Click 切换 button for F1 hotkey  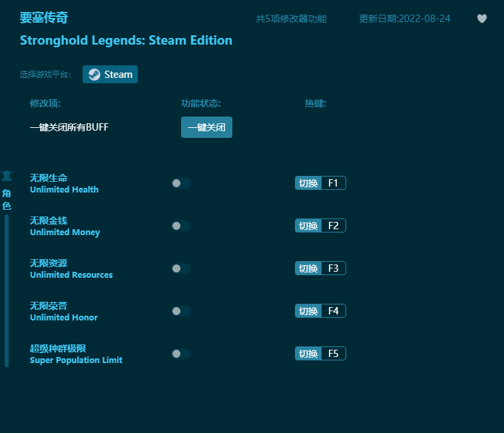pyautogui.click(x=308, y=183)
